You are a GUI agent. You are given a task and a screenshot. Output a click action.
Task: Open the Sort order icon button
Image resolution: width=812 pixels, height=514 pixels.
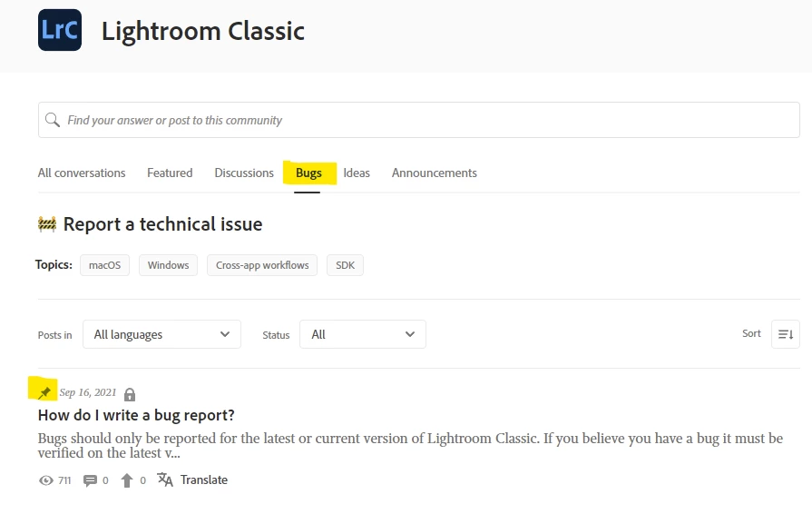(785, 334)
